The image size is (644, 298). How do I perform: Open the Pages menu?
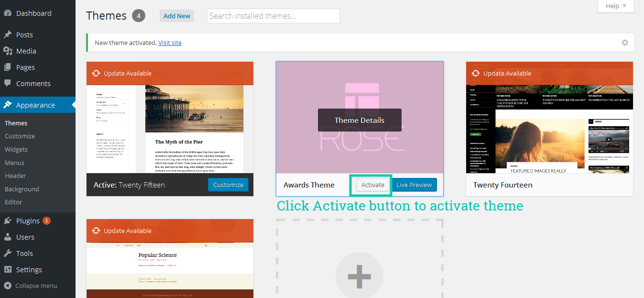(25, 67)
